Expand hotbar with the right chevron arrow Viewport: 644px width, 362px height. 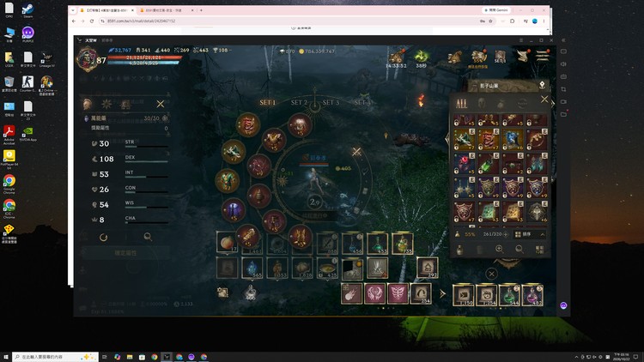[442, 294]
